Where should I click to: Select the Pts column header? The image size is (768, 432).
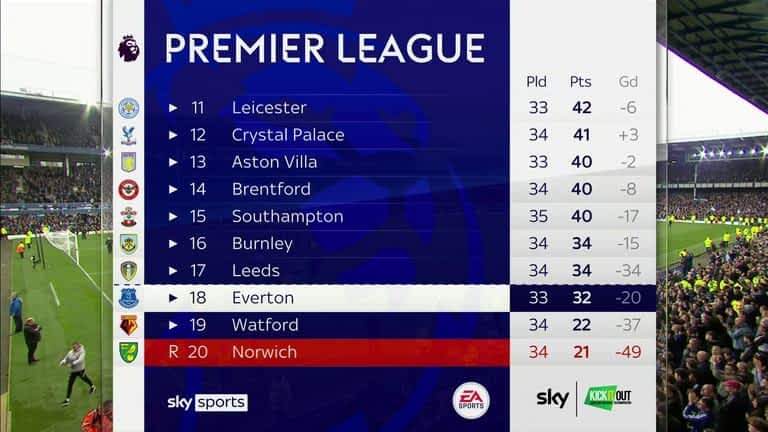580,82
